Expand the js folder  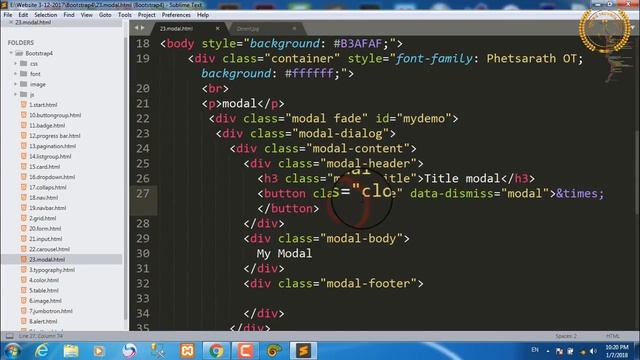coord(16,94)
